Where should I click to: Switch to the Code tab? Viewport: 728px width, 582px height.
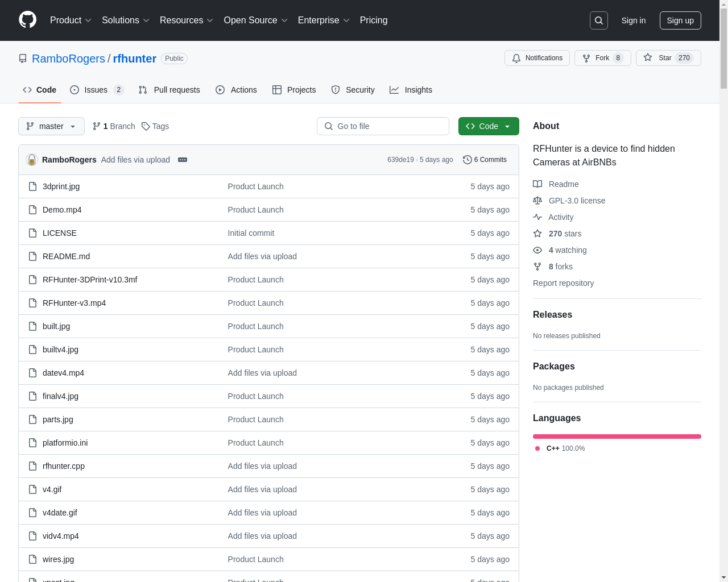point(40,90)
